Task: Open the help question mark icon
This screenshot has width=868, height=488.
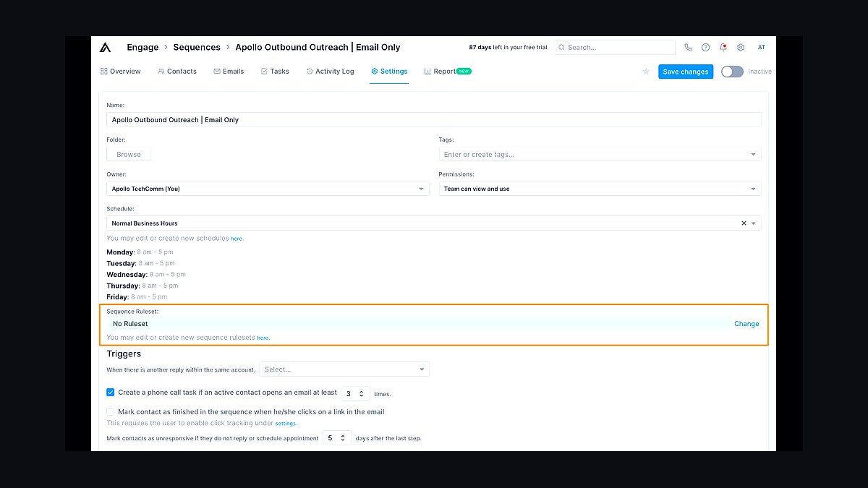Action: pos(706,47)
